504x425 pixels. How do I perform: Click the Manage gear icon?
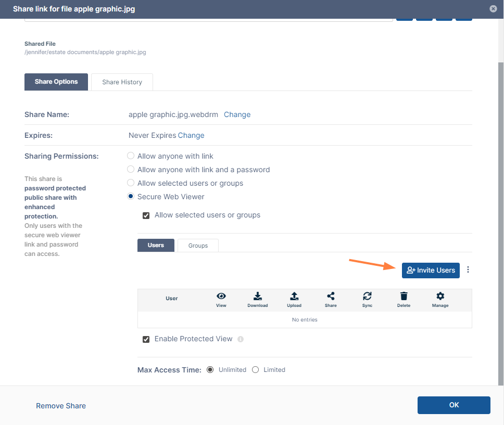pos(440,296)
